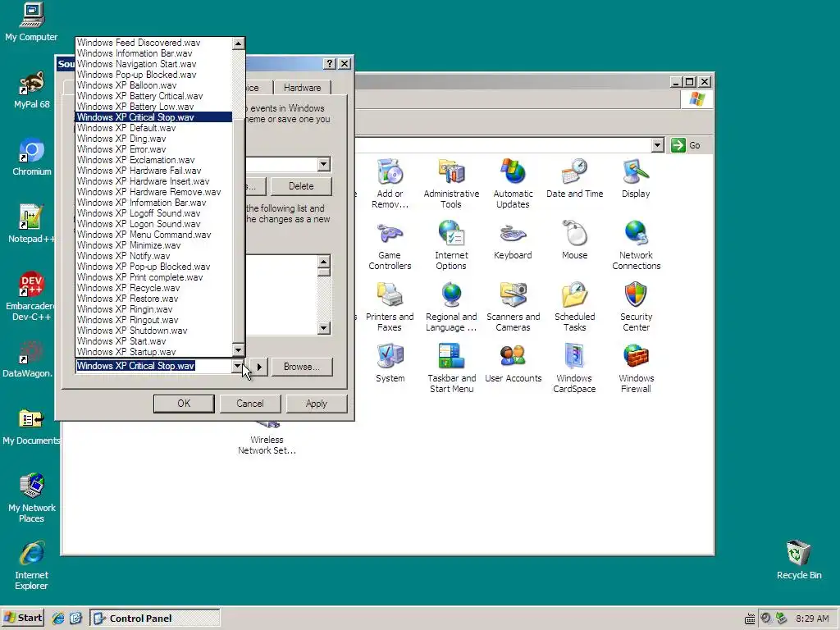Open Keyboard settings icon

(513, 240)
